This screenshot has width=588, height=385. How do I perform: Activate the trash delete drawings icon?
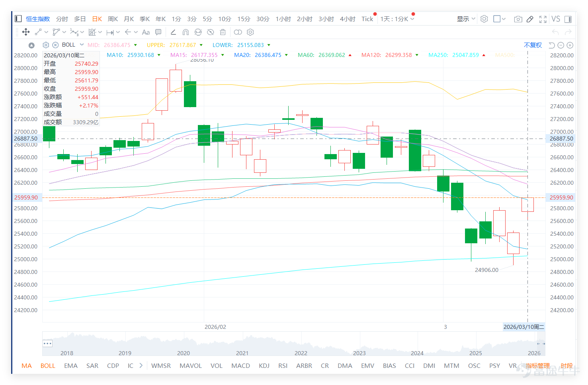(x=223, y=32)
